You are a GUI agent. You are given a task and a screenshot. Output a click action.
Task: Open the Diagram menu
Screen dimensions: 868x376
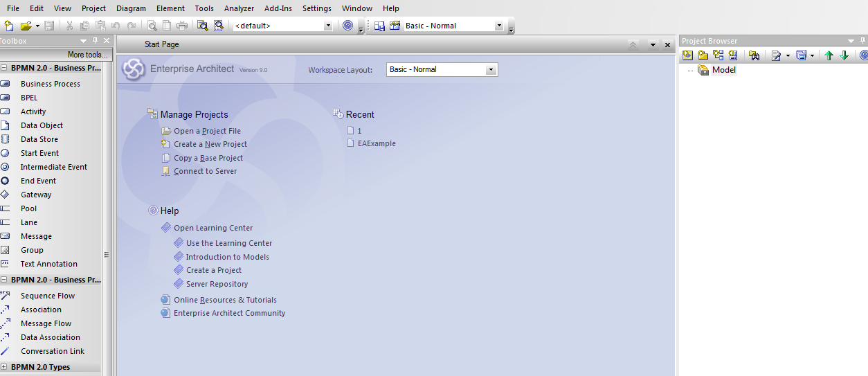(131, 8)
